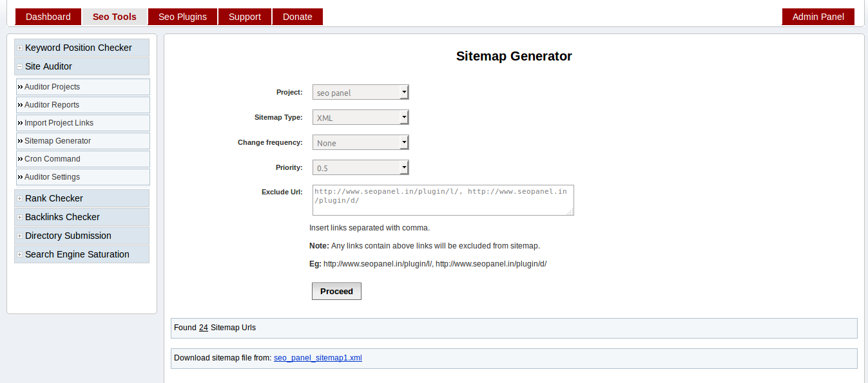Viewport: 868px width, 383px height.
Task: Click the 'Found 24 Sitemap Urls' text
Action: click(215, 328)
